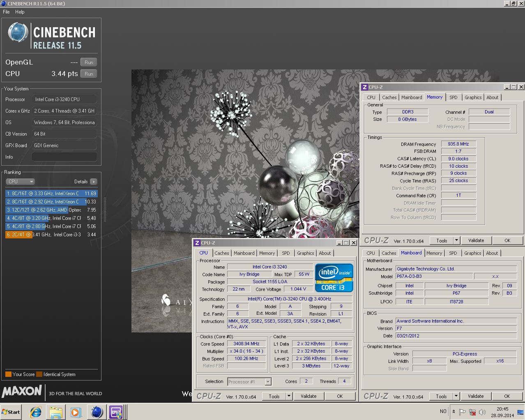Select ranking entry 4C/8T 3.20 GHz Core i7

coord(51,218)
